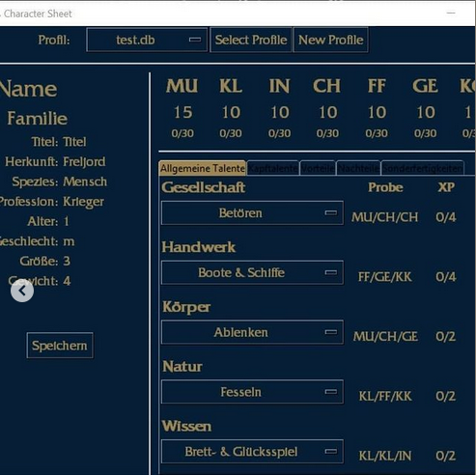Open the Nachteile tab
The height and width of the screenshot is (475, 476).
(x=358, y=168)
